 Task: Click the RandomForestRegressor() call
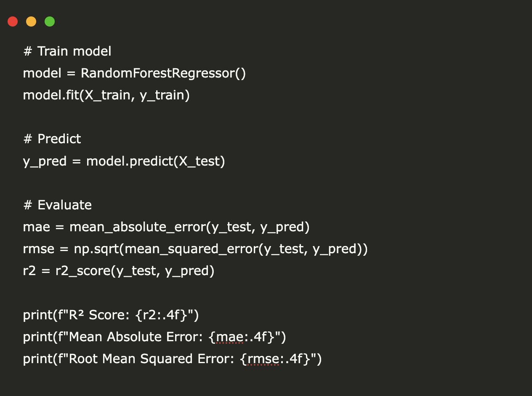click(163, 73)
